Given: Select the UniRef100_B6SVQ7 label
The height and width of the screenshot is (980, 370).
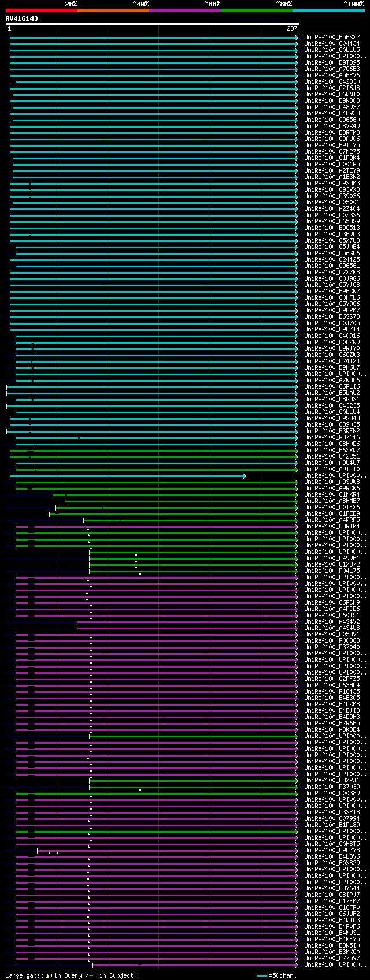Looking at the screenshot, I should click(x=332, y=450).
